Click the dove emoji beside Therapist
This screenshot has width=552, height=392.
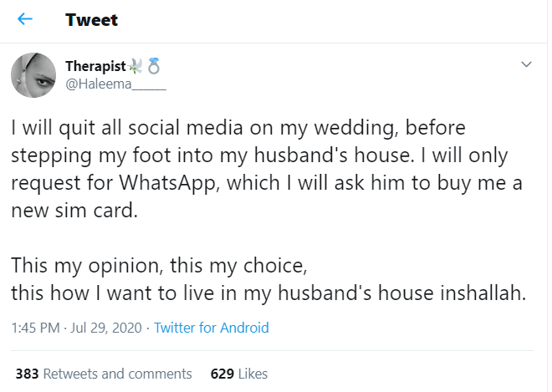(135, 65)
